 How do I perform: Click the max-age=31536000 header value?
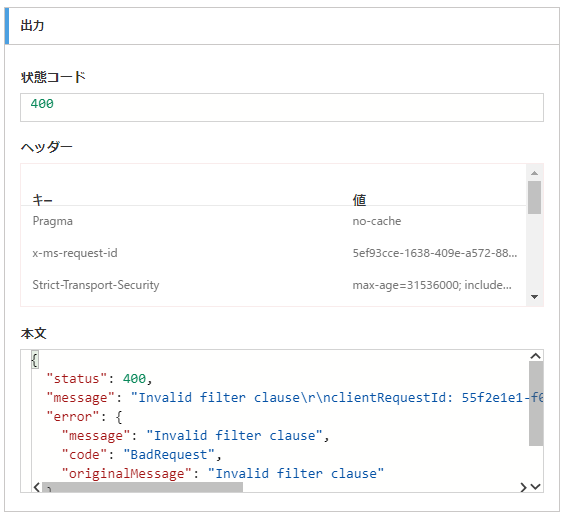coord(432,285)
